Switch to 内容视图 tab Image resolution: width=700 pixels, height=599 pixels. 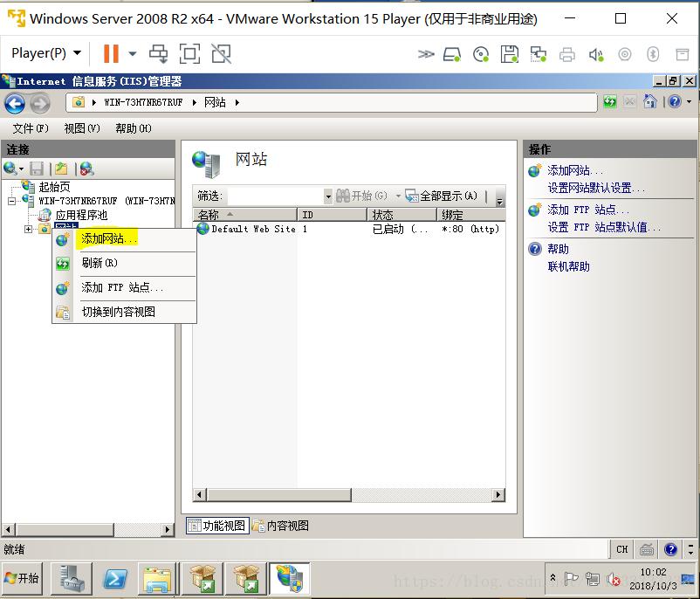(281, 526)
